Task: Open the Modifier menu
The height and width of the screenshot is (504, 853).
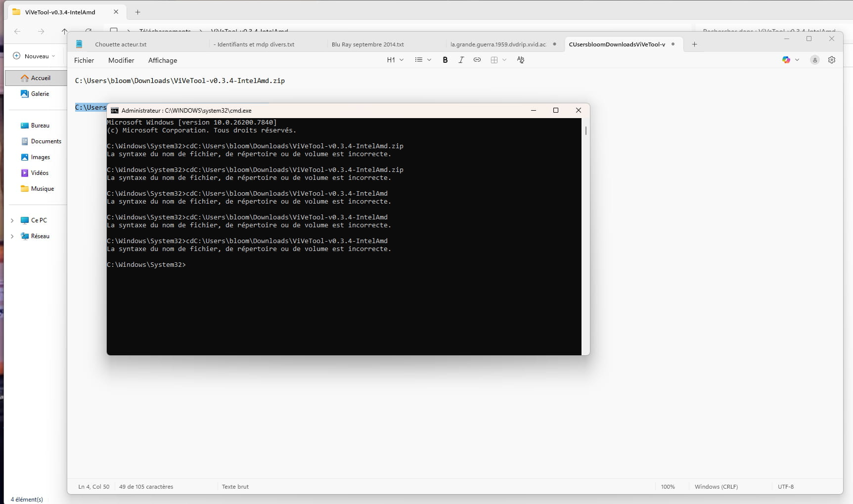Action: (x=121, y=60)
